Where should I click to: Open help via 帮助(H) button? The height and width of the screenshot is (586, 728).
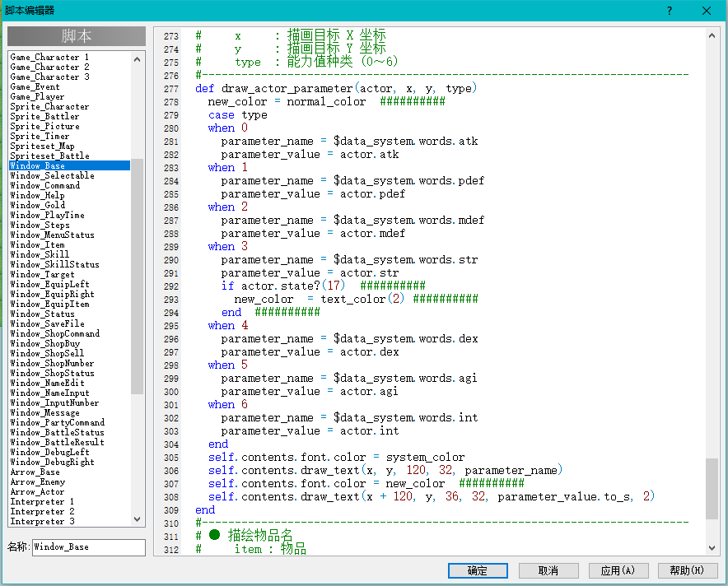pos(688,570)
